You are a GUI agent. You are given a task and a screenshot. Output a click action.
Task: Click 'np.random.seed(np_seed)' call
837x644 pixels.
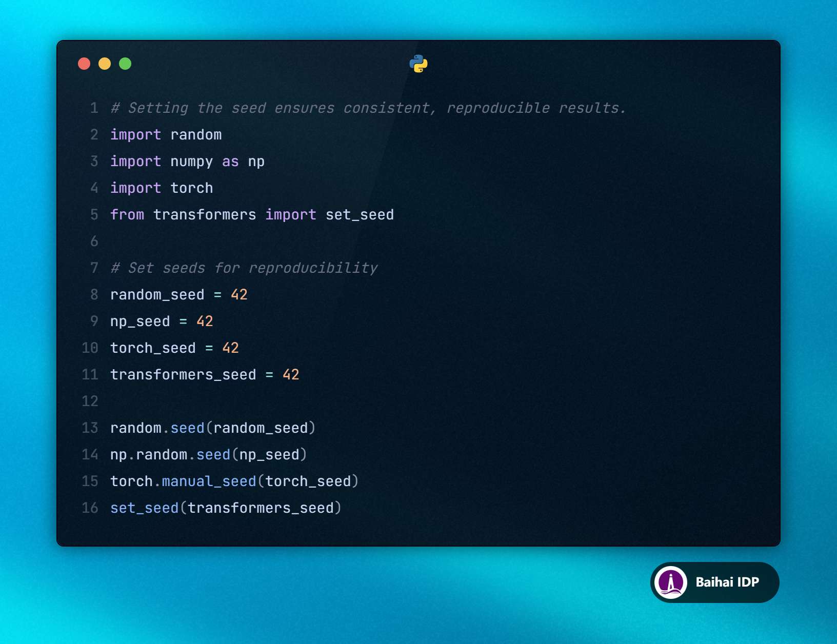coord(209,455)
